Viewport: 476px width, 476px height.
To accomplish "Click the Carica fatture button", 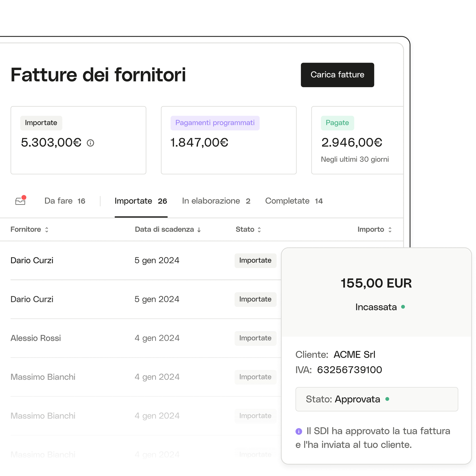I will (x=337, y=75).
